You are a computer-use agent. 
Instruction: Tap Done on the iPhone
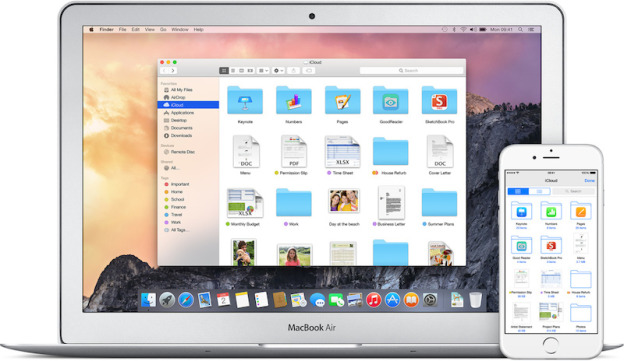coord(589,181)
